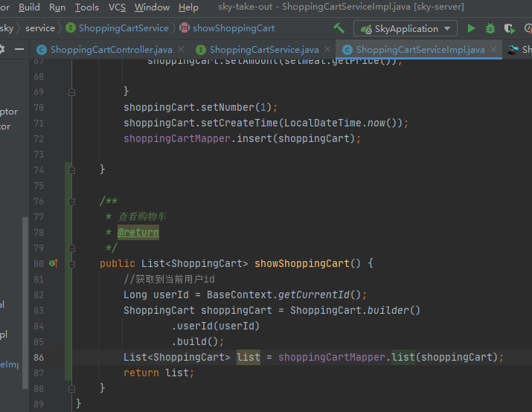Image resolution: width=532 pixels, height=412 pixels.
Task: Start debugging with the bug icon
Action: point(490,28)
